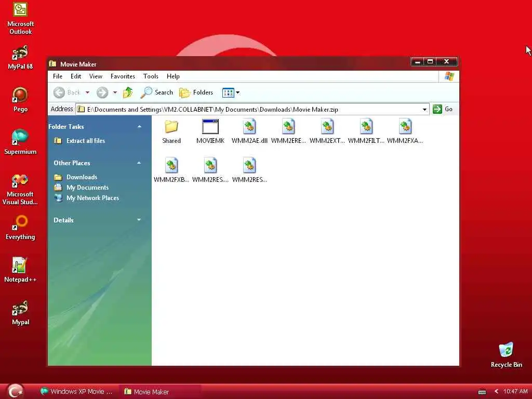Click the Start button on taskbar

click(x=16, y=391)
